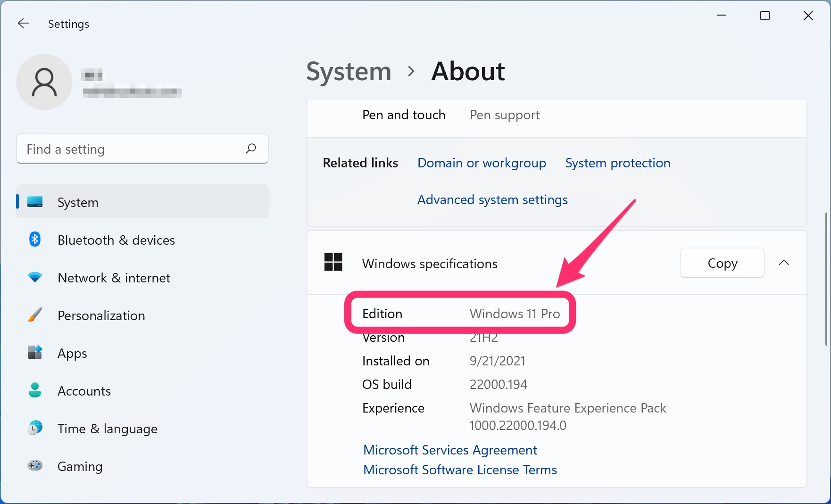Click the back arrow icon
This screenshot has height=504, width=831.
[23, 24]
